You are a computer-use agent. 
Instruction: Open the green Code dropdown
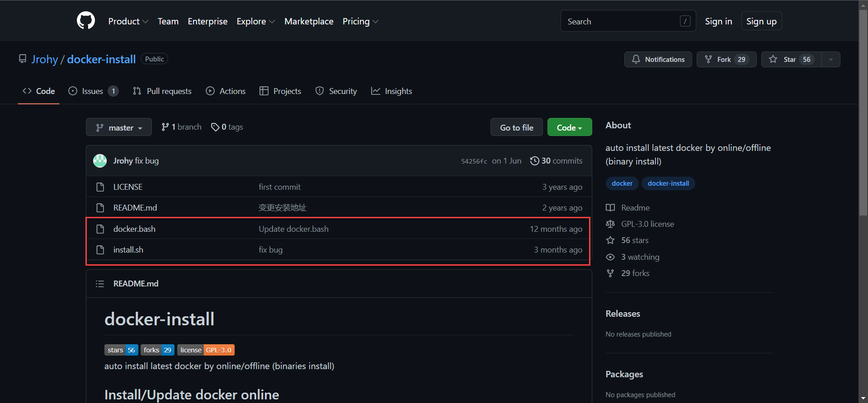pos(570,128)
